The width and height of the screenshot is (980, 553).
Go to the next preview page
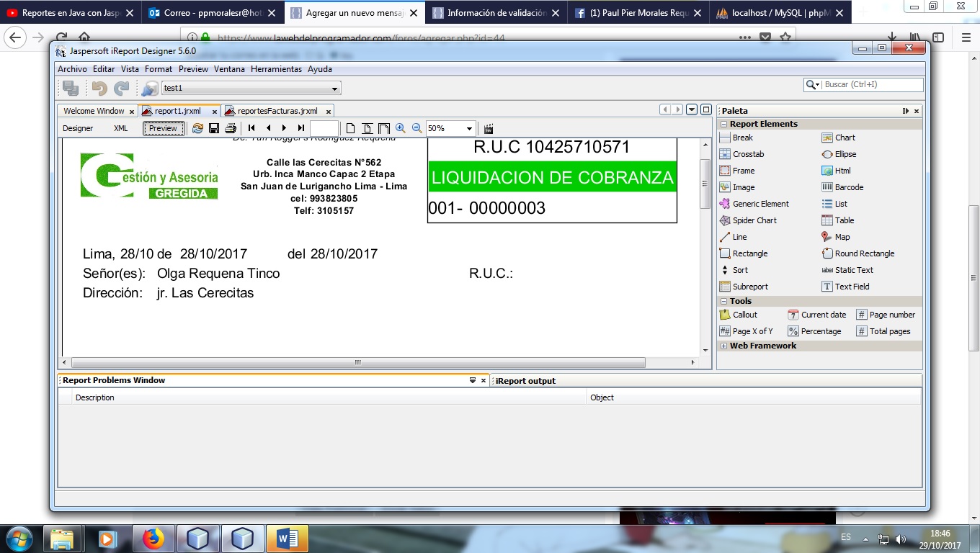click(x=285, y=128)
